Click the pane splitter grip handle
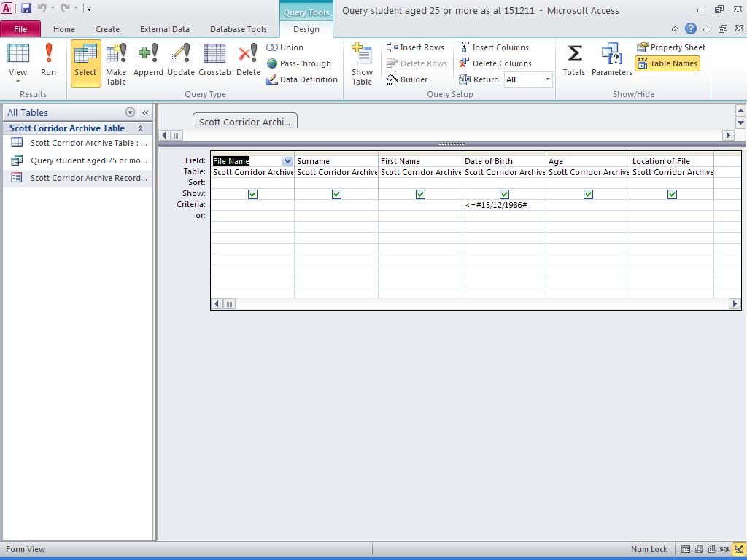 click(451, 144)
